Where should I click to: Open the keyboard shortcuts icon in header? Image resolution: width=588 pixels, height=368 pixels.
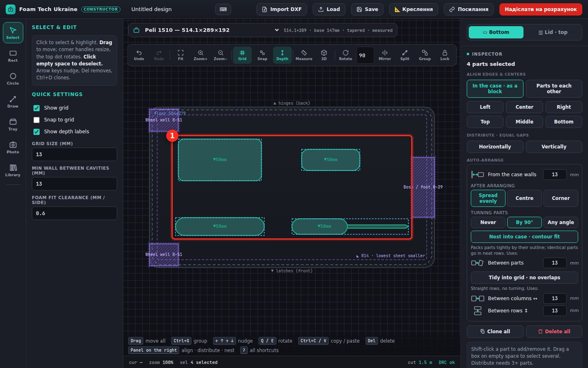(223, 9)
